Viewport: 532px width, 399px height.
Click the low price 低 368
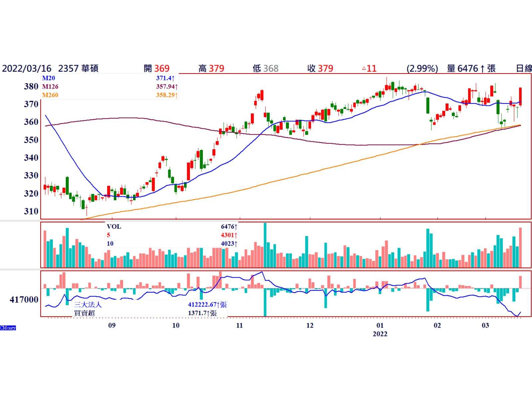point(266,68)
